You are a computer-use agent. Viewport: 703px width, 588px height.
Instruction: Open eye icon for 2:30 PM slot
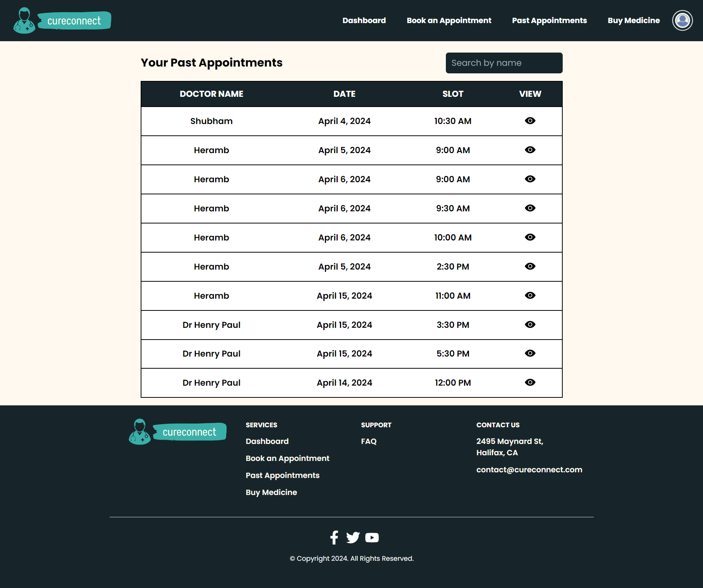click(x=530, y=266)
